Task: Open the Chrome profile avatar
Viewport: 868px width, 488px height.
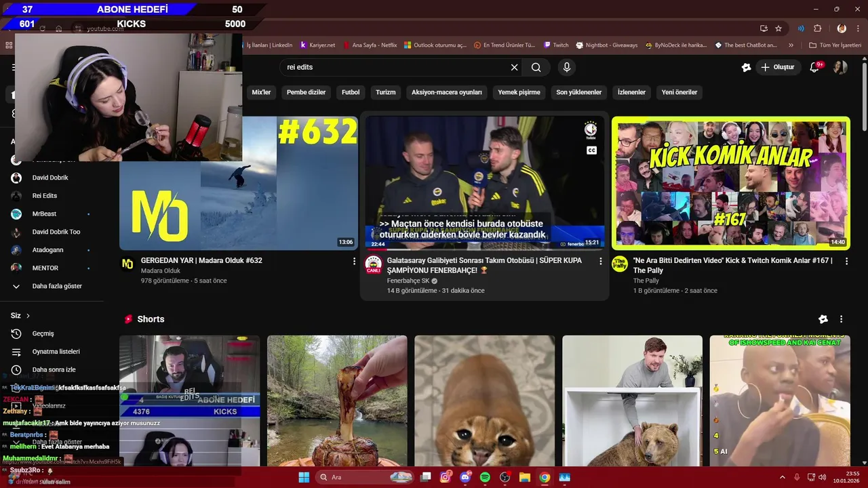Action: click(842, 28)
